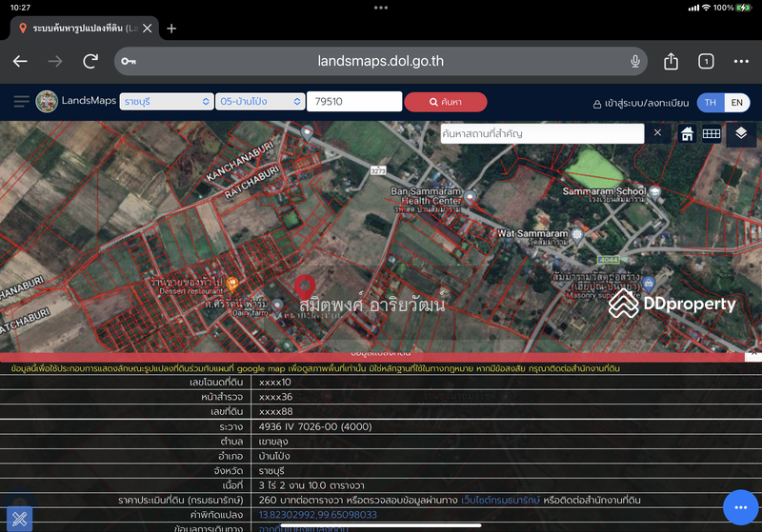Click the parcel coordinates link 13.82302992,99.65098033
This screenshot has width=762, height=532.
tap(318, 515)
